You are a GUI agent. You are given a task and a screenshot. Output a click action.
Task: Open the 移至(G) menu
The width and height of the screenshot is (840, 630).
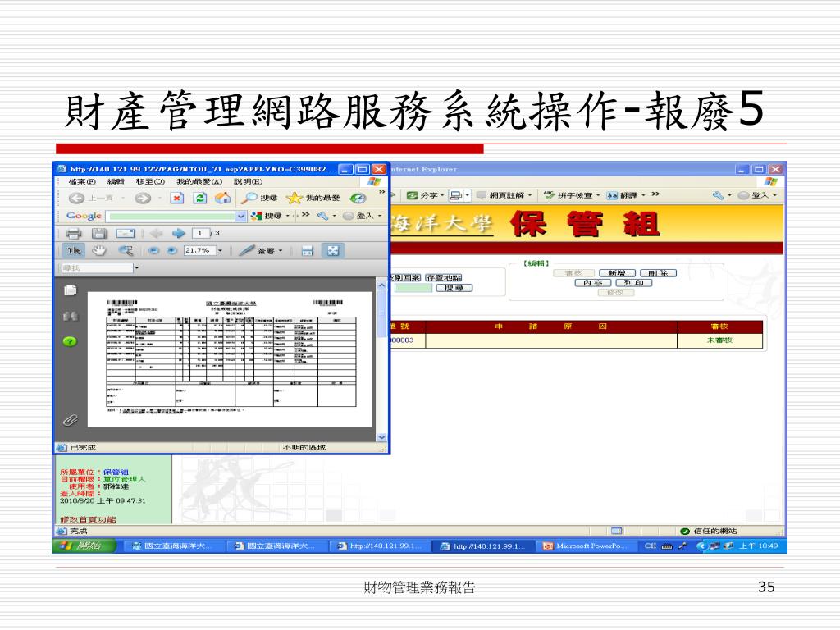(149, 181)
